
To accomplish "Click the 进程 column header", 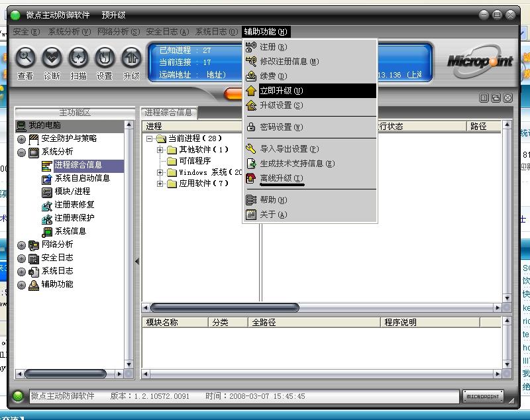I will click(192, 127).
